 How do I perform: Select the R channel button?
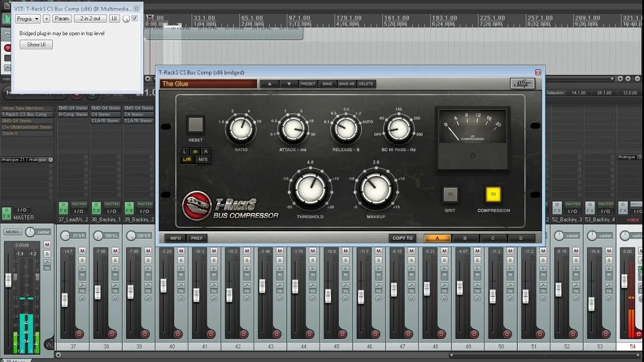click(205, 151)
